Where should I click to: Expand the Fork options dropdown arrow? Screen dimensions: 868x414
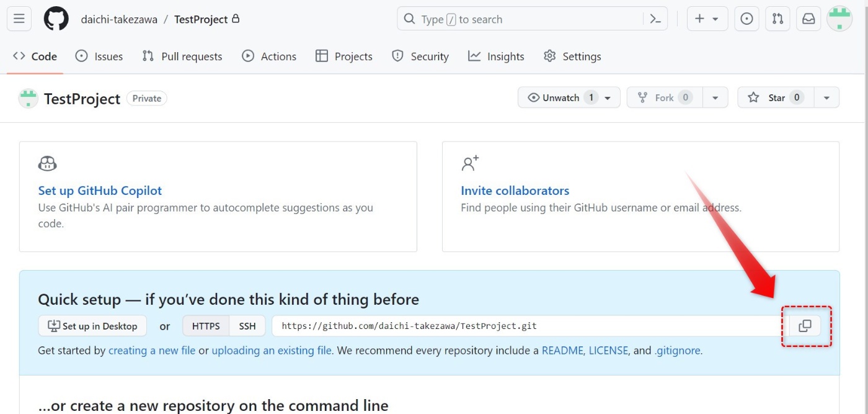715,97
